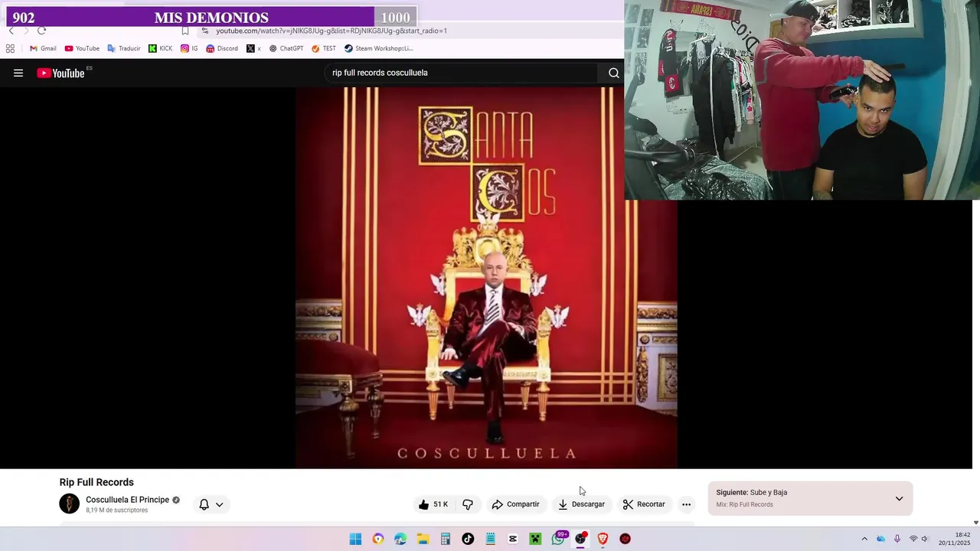Open the Cosculluela El Principe channel avatar
The image size is (980, 551).
[x=70, y=504]
